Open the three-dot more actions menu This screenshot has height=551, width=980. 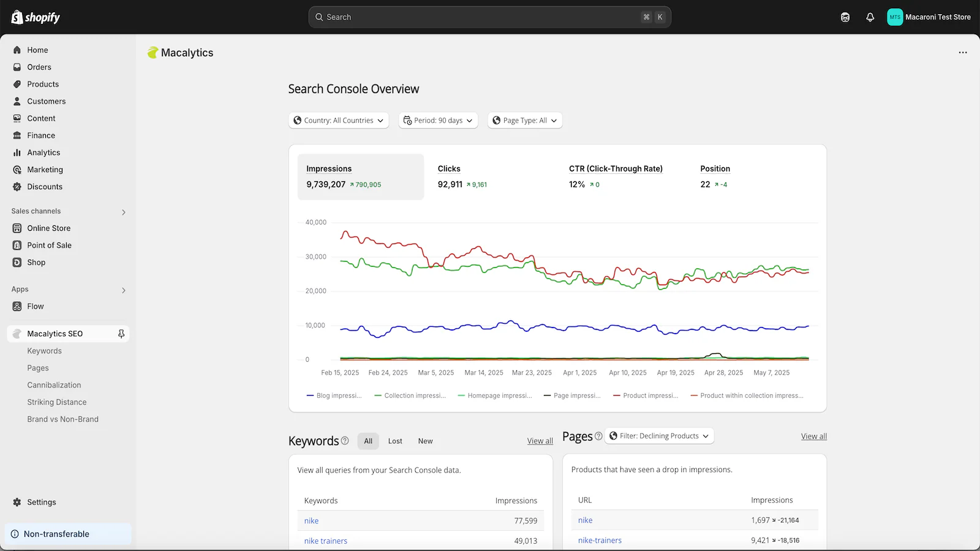[x=963, y=53]
